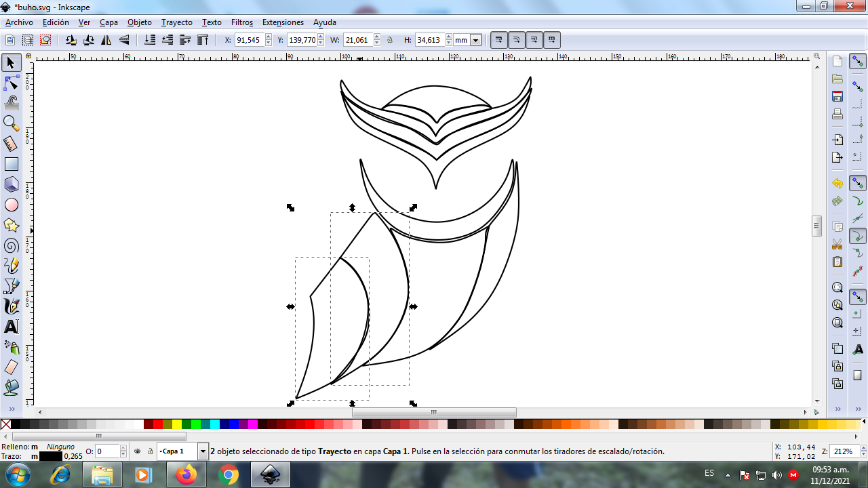Image resolution: width=868 pixels, height=488 pixels.
Task: Select the Calligraphy tool
Action: [11, 306]
